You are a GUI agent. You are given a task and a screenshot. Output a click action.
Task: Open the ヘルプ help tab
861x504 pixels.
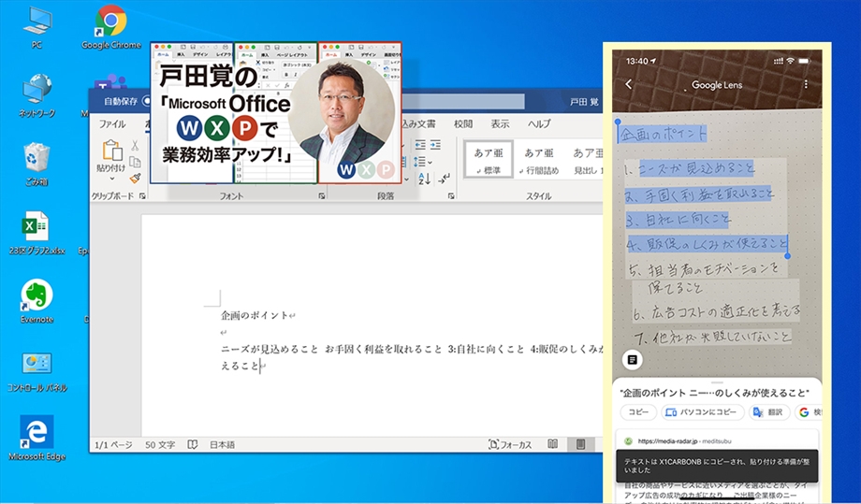[x=539, y=124]
